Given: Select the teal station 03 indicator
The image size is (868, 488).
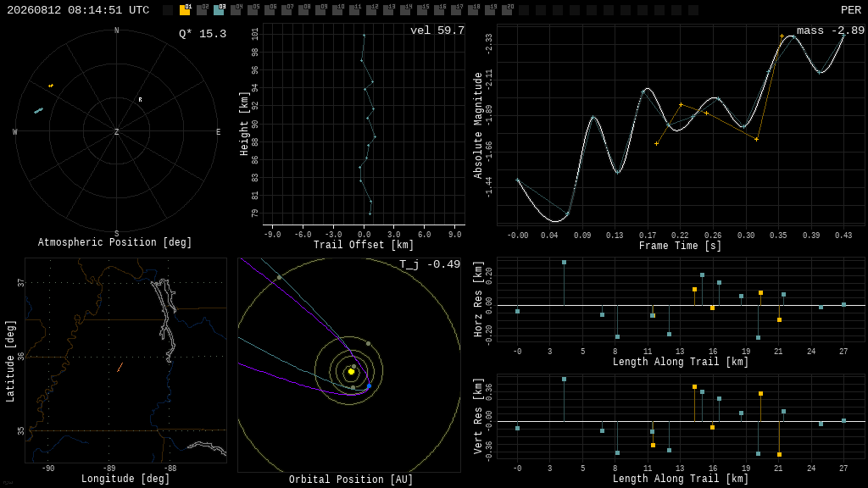Looking at the screenshot, I should pos(219,10).
